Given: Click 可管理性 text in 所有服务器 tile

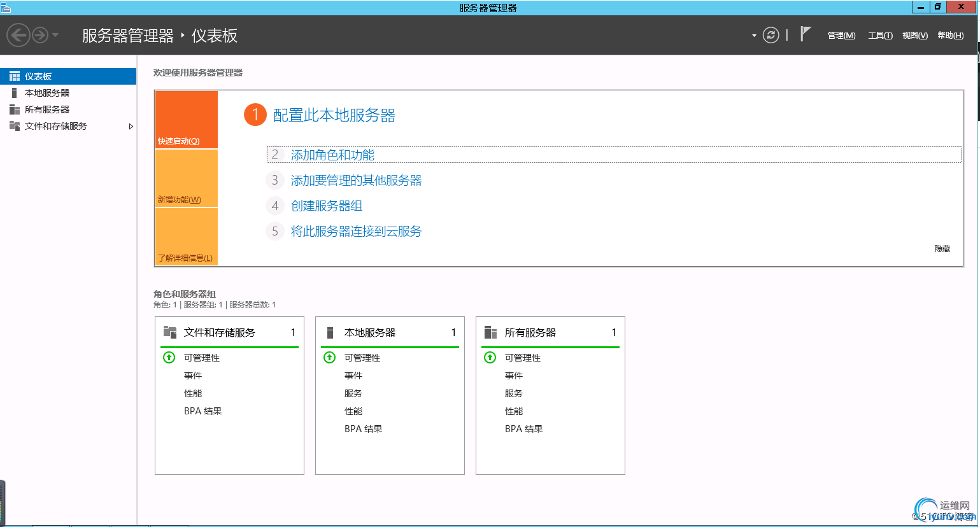Looking at the screenshot, I should (x=523, y=358).
